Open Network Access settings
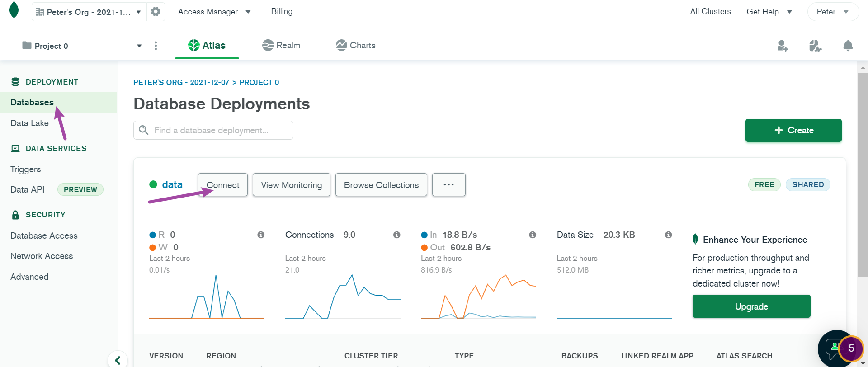 coord(42,256)
